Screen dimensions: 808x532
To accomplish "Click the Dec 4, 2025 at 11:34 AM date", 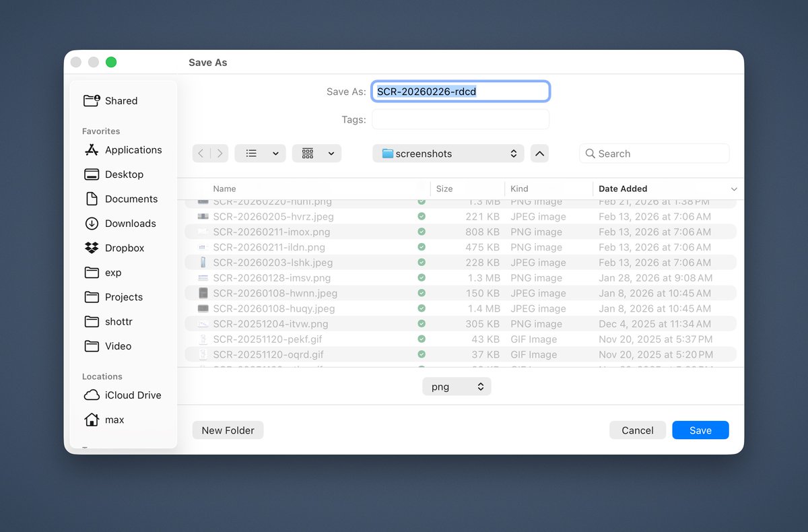I will click(655, 324).
